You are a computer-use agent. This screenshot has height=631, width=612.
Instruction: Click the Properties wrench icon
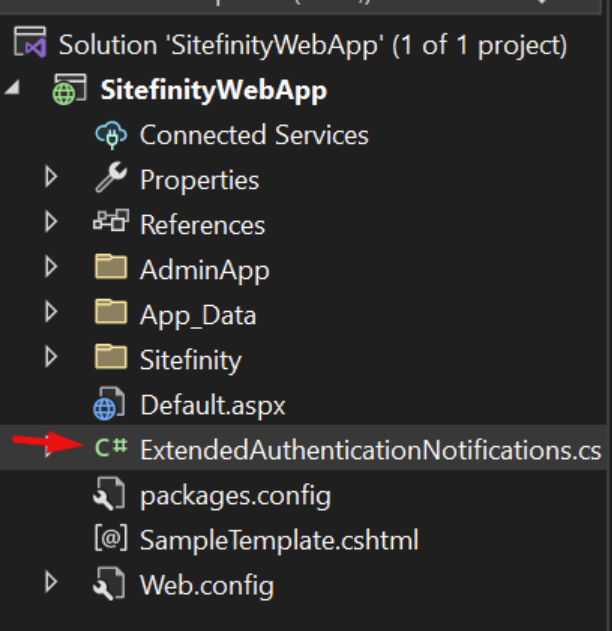[111, 177]
